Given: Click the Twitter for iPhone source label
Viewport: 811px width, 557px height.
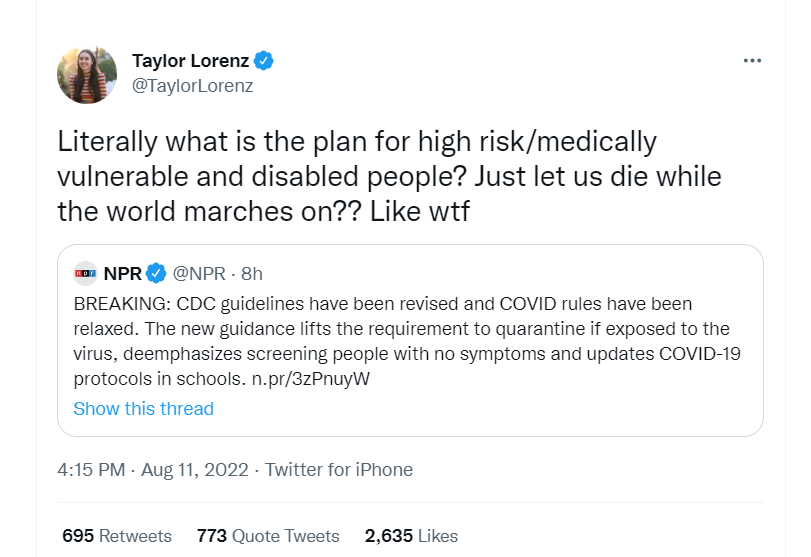Looking at the screenshot, I should coord(339,469).
